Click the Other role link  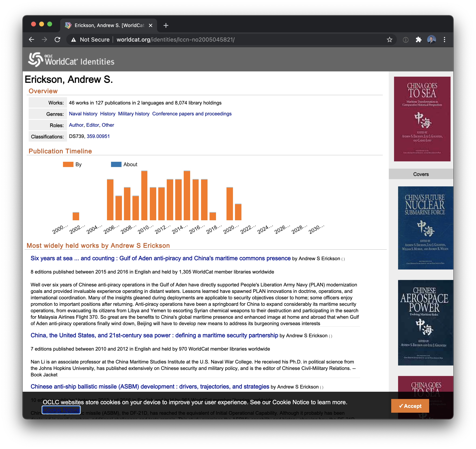click(108, 125)
